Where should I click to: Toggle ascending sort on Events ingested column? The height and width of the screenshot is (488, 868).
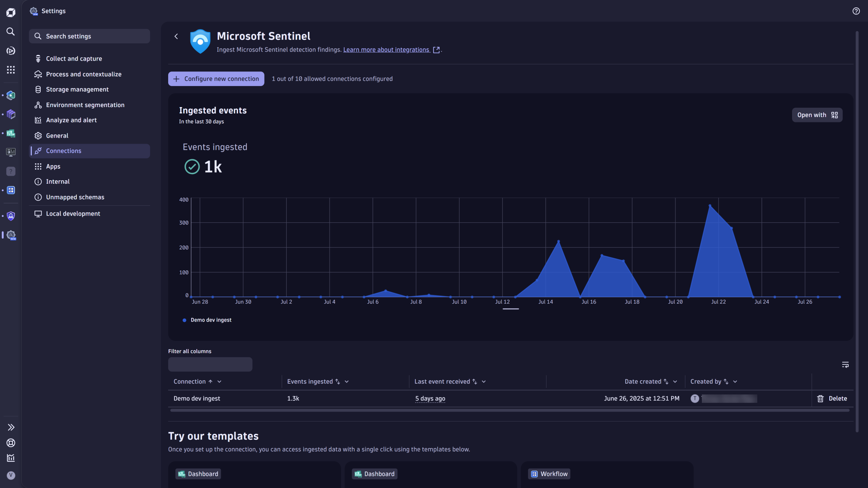click(x=338, y=382)
